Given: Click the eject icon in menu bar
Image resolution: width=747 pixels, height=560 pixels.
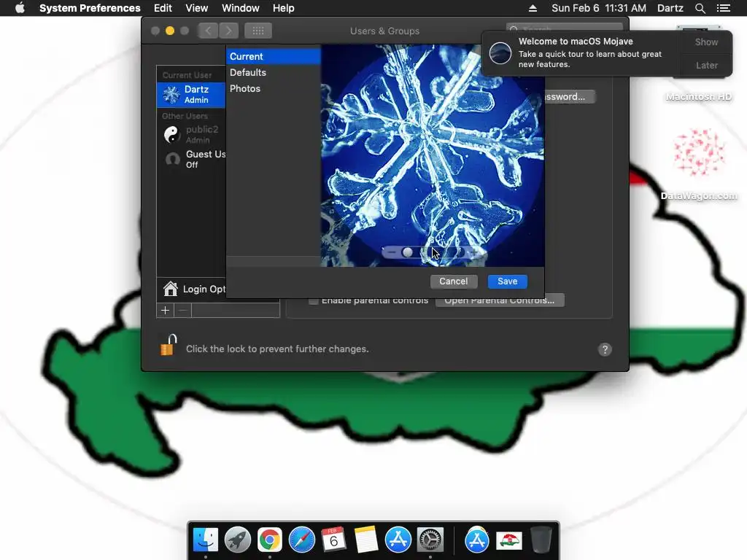Looking at the screenshot, I should coord(533,8).
